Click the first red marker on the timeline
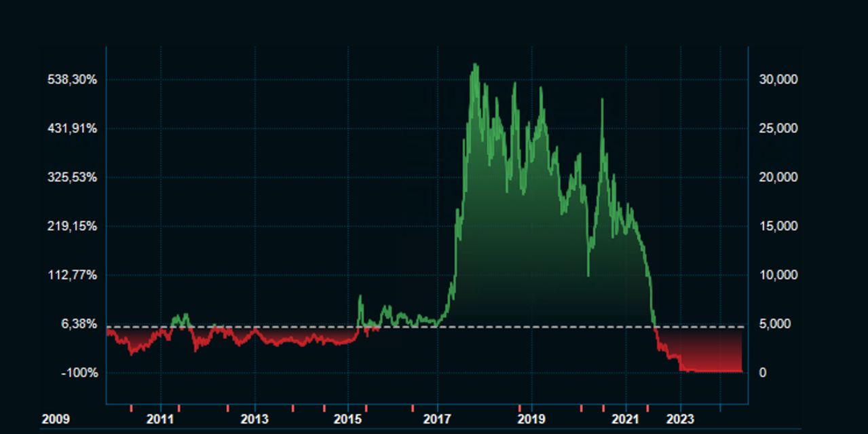This screenshot has height=434, width=868. (x=131, y=407)
